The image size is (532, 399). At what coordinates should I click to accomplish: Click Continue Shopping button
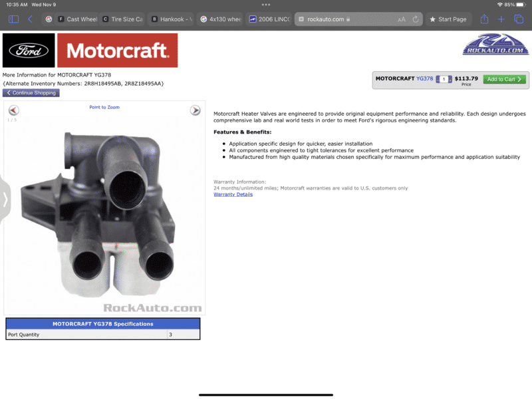point(31,92)
